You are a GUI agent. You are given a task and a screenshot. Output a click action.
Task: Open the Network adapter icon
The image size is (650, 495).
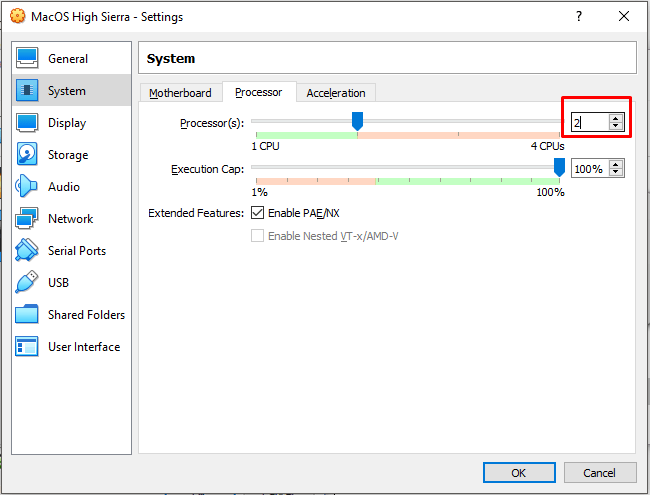tap(28, 219)
